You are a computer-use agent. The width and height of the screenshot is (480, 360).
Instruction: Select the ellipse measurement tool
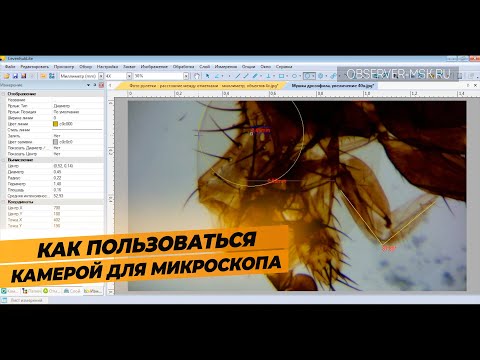click(x=295, y=76)
